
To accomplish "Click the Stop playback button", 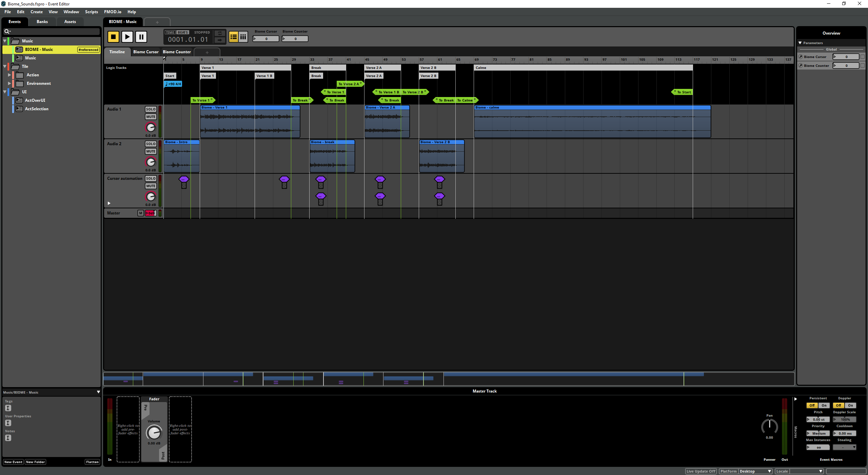I will pyautogui.click(x=113, y=37).
